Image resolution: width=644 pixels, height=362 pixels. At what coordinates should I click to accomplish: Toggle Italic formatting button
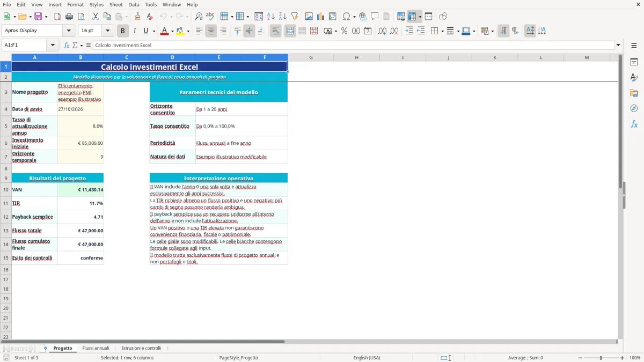[134, 31]
